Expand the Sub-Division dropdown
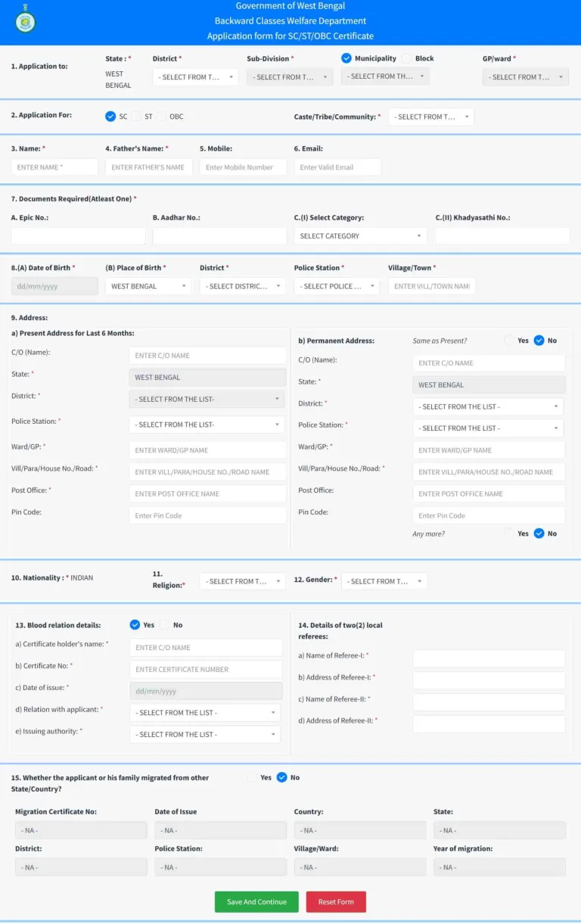 click(x=289, y=76)
